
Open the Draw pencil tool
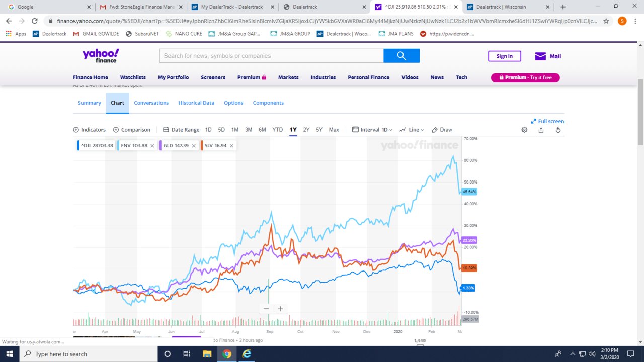pyautogui.click(x=442, y=130)
